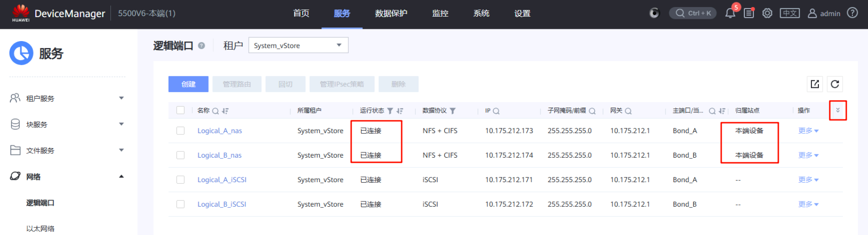Open the Logical_B_nas link
The width and height of the screenshot is (868, 235).
point(219,155)
